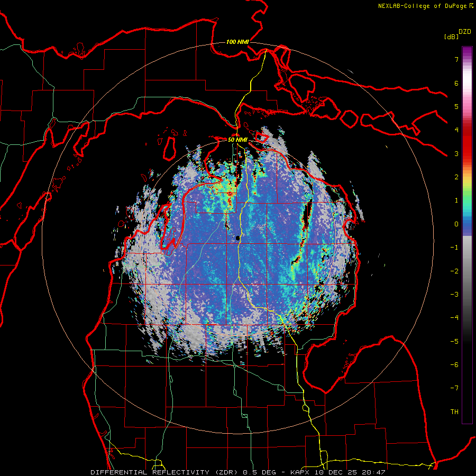476x476 pixels.
Task: Click the 100 NMI range ring label
Action: 237,42
